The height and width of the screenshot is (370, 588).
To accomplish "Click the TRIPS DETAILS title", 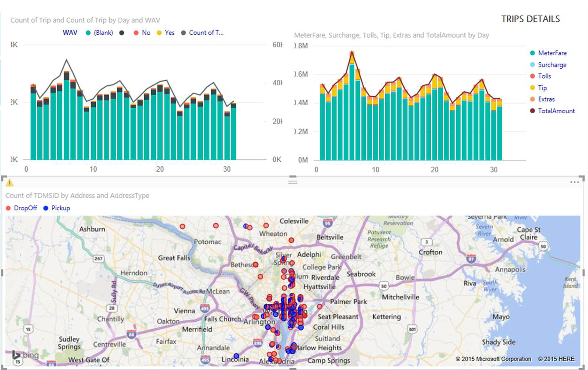I will pyautogui.click(x=530, y=19).
